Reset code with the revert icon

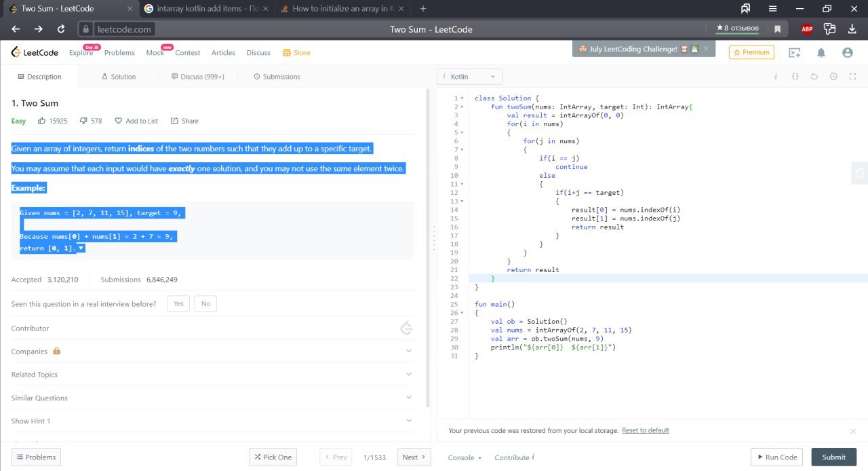(x=814, y=77)
